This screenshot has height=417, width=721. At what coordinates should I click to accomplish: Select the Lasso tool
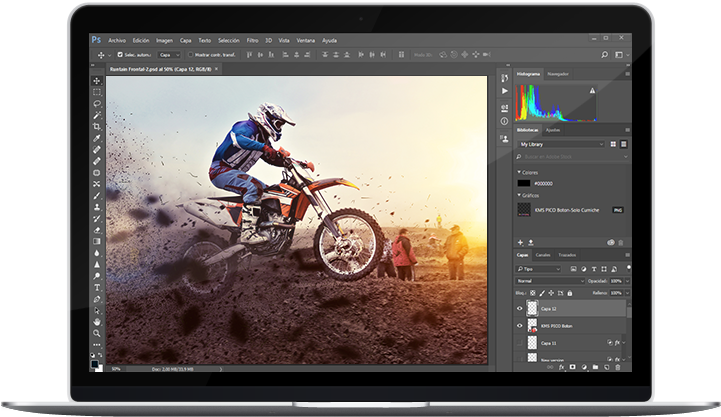click(97, 104)
